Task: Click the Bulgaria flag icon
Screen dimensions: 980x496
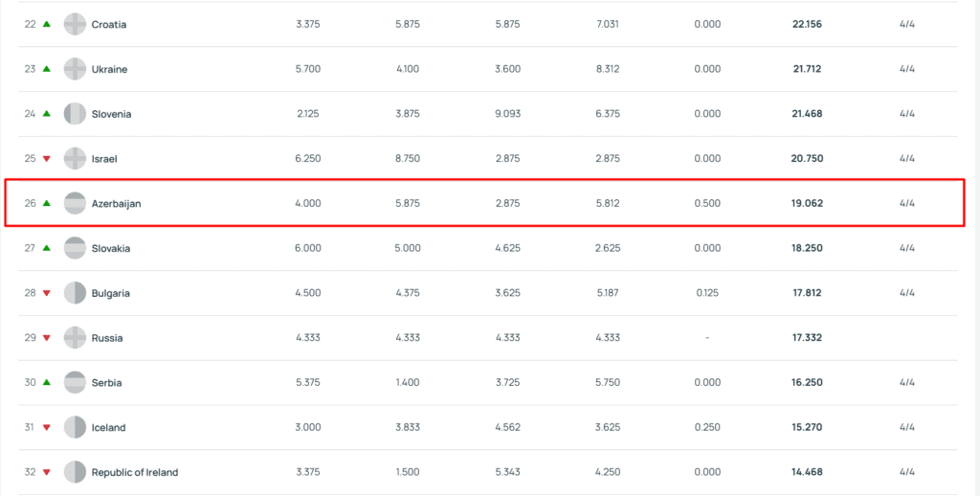Action: point(75,293)
